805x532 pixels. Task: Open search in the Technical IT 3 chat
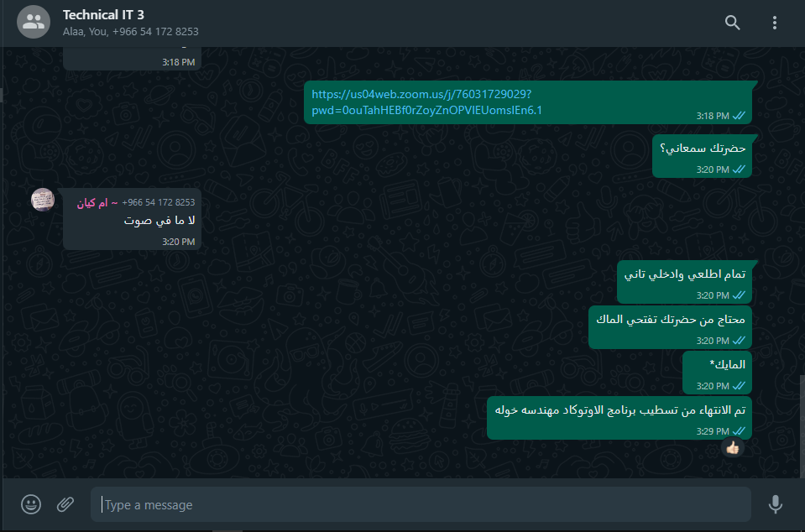click(732, 23)
